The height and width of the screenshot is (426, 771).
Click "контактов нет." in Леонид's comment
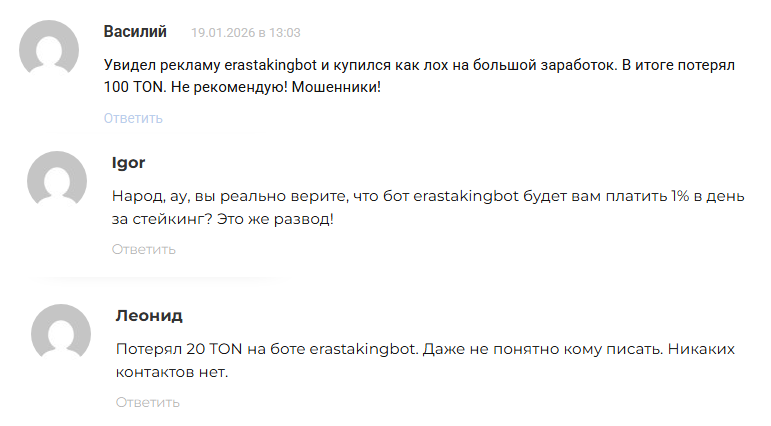172,372
